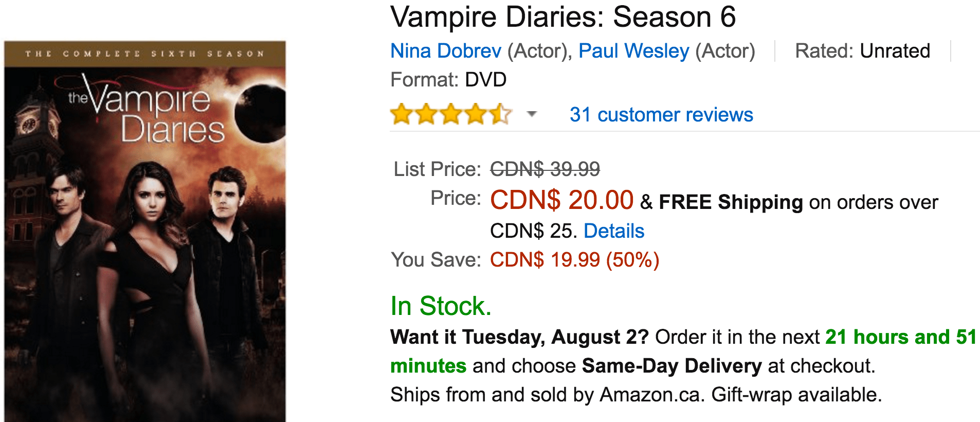980x422 pixels.
Task: Click the Rated: Unrated label
Action: tap(862, 51)
